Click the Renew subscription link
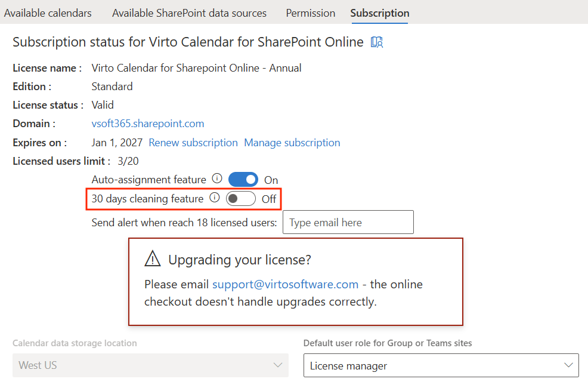The width and height of the screenshot is (588, 388). (x=193, y=143)
